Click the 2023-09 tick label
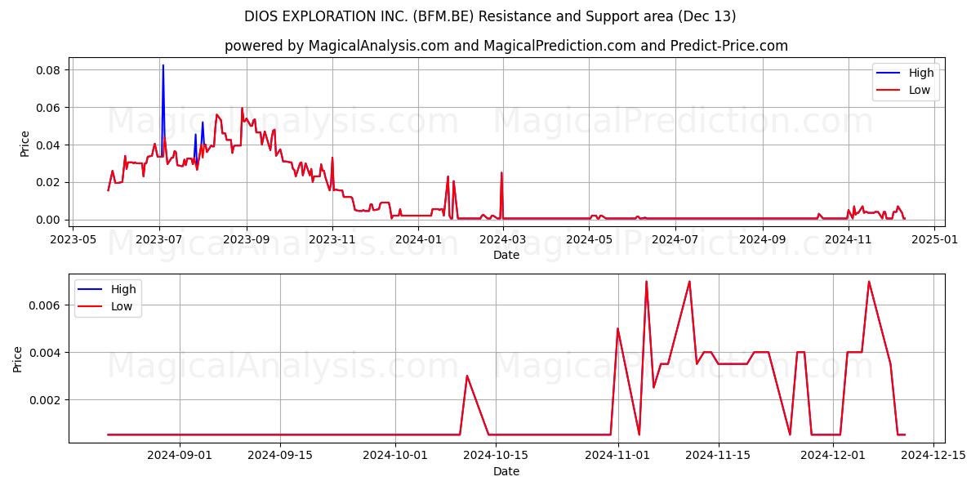Screen dimensions: 980x490 point(246,239)
